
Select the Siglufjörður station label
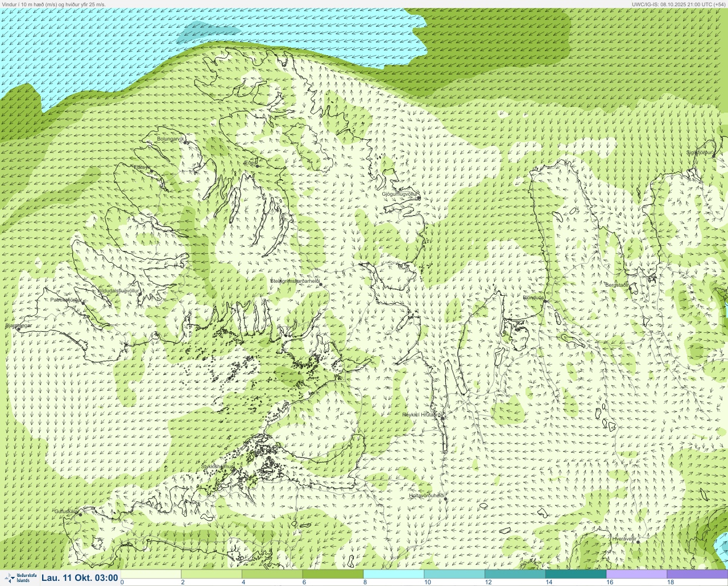point(700,152)
